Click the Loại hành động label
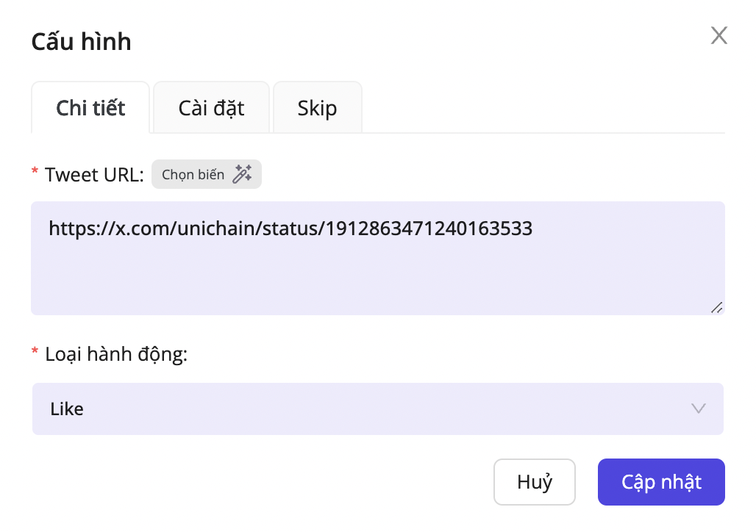 (x=116, y=354)
